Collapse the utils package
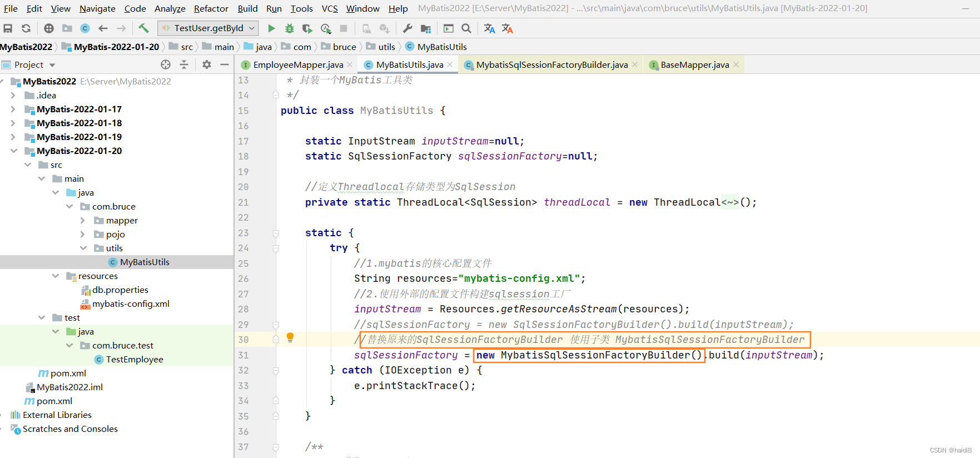 83,248
